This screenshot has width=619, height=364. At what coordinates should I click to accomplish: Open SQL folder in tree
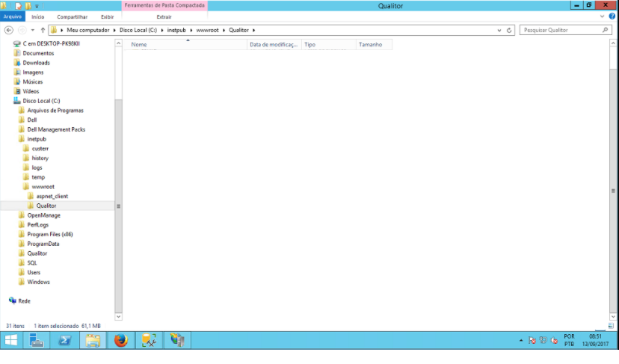pos(32,262)
